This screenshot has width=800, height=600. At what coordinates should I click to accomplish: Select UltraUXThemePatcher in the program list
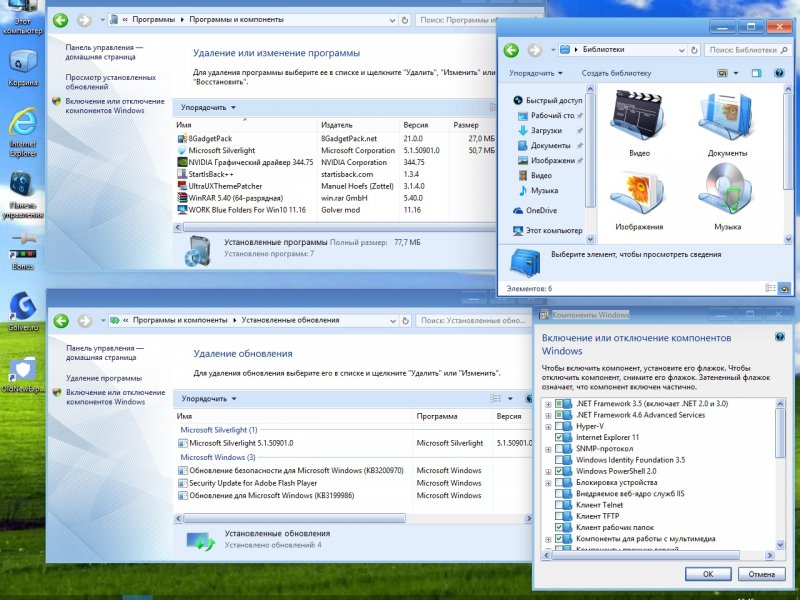click(x=220, y=186)
